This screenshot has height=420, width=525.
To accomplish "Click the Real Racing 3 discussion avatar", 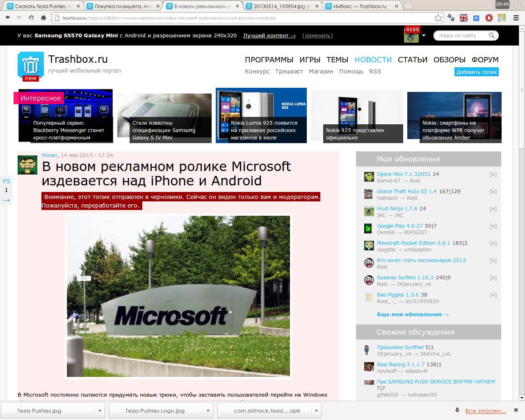I will [x=369, y=367].
